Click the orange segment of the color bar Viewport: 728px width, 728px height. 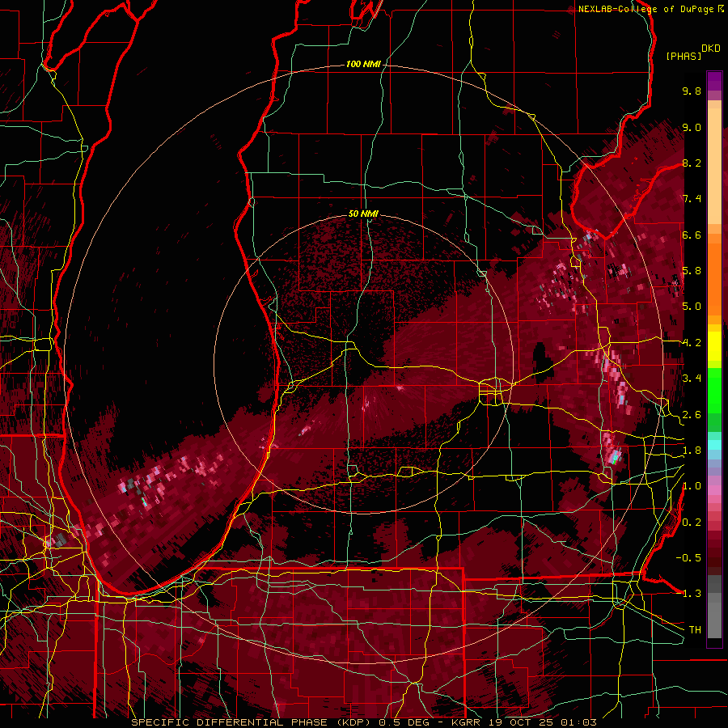pyautogui.click(x=714, y=278)
